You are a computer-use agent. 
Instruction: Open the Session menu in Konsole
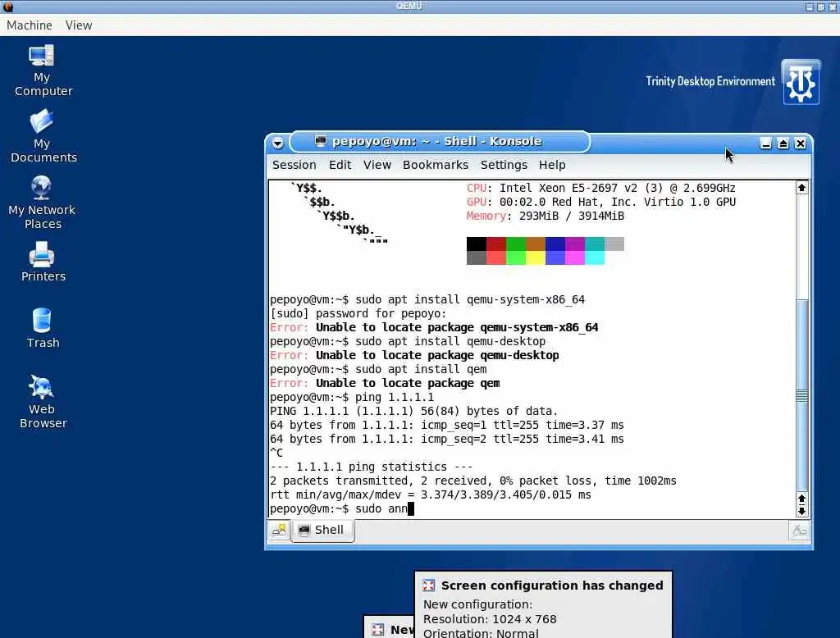[x=294, y=165]
